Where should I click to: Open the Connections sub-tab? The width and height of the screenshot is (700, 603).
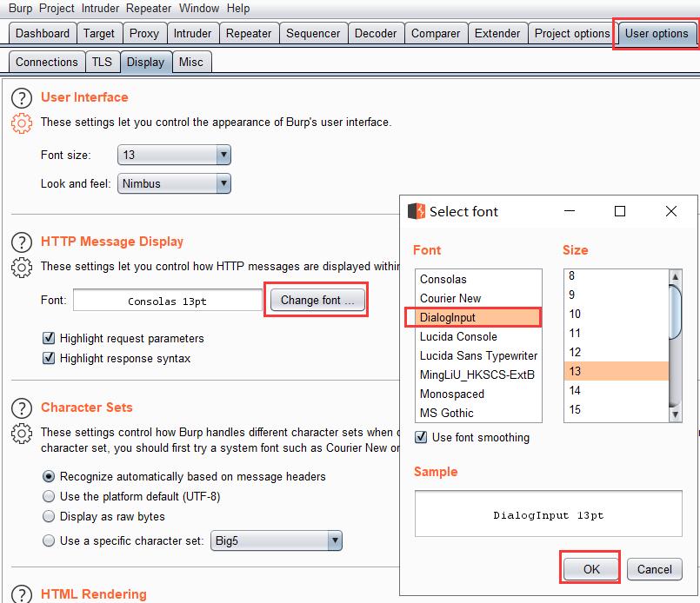tap(47, 62)
